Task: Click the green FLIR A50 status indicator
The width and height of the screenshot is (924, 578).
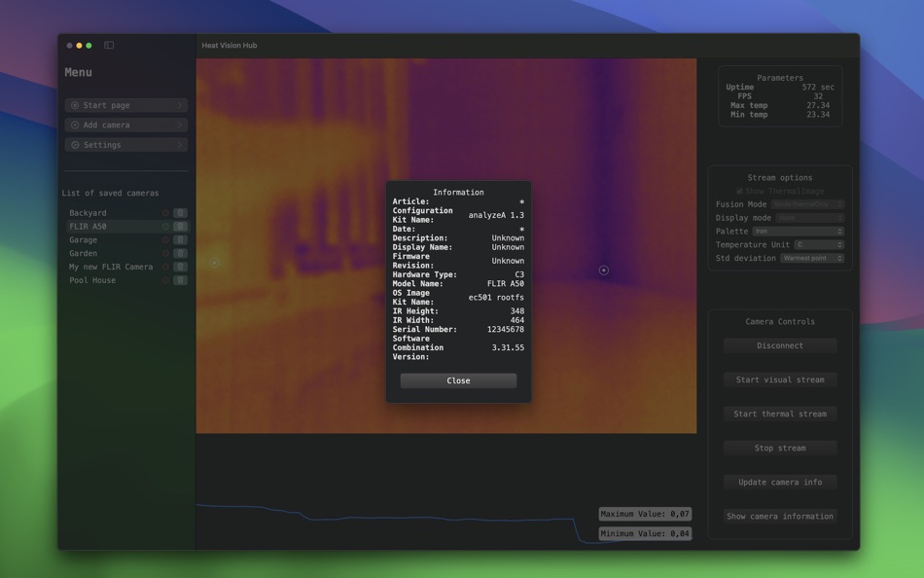Action: (x=165, y=227)
